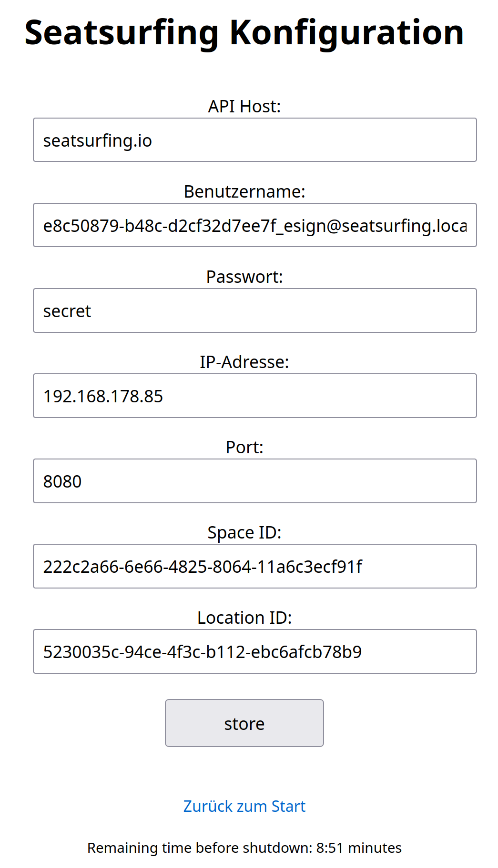
Task: Click the Location ID label
Action: [x=244, y=618]
